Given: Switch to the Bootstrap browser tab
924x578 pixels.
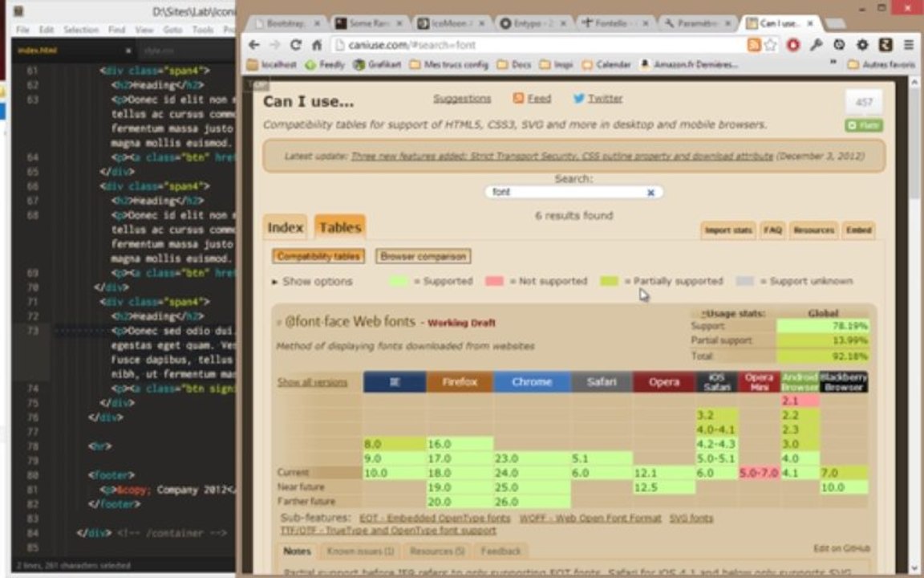Looking at the screenshot, I should click(287, 23).
